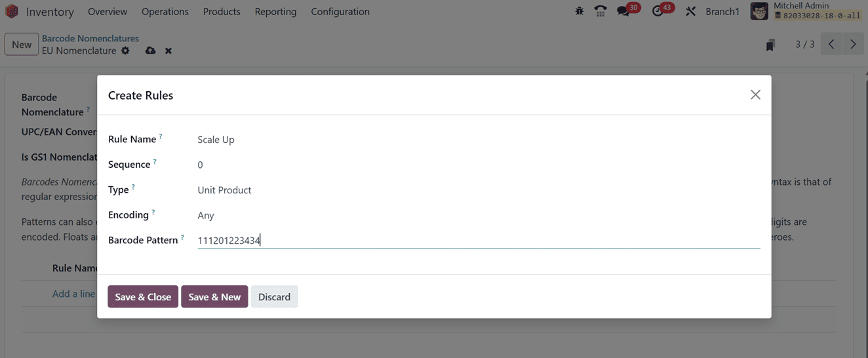
Task: Open Type dropdown showing Unit Product
Action: click(x=479, y=190)
